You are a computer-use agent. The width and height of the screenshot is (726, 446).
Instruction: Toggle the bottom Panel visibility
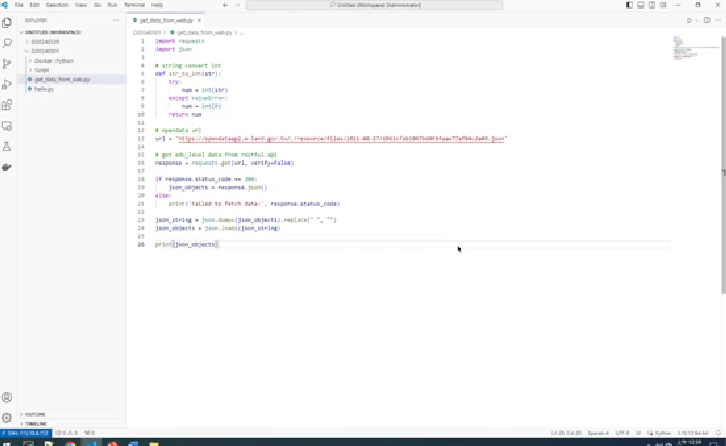tap(641, 5)
